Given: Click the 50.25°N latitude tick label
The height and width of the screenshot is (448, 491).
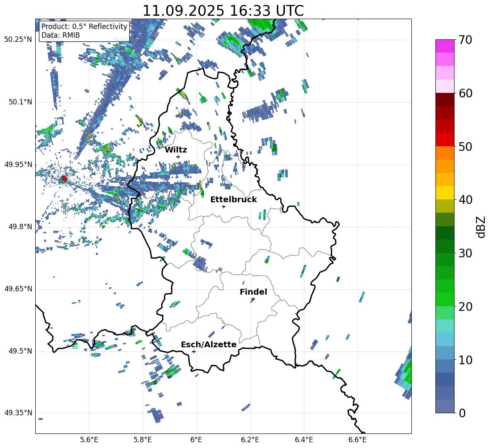Looking at the screenshot, I should tap(18, 40).
